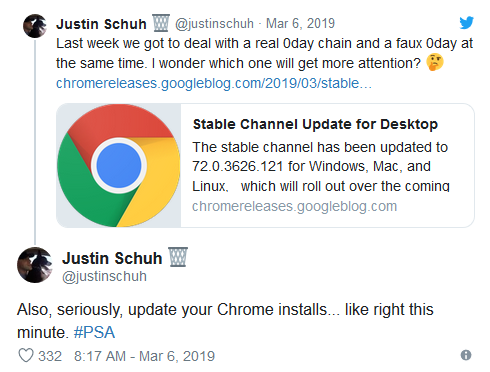Click Justin Schuh's small avatar in first tweet
Screen dimensions: 490x372
click(35, 26)
